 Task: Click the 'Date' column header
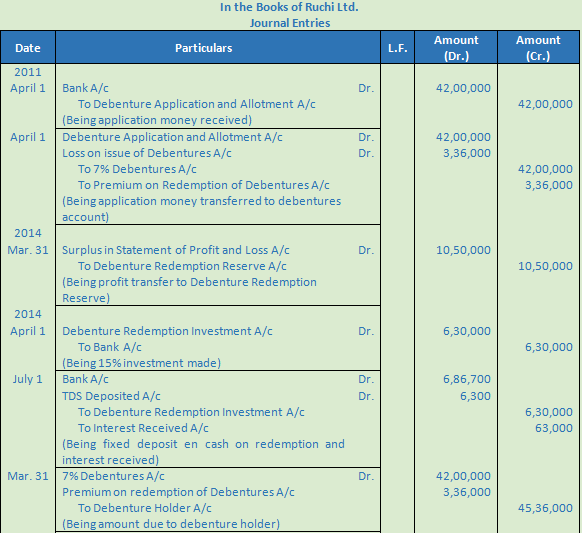click(28, 48)
